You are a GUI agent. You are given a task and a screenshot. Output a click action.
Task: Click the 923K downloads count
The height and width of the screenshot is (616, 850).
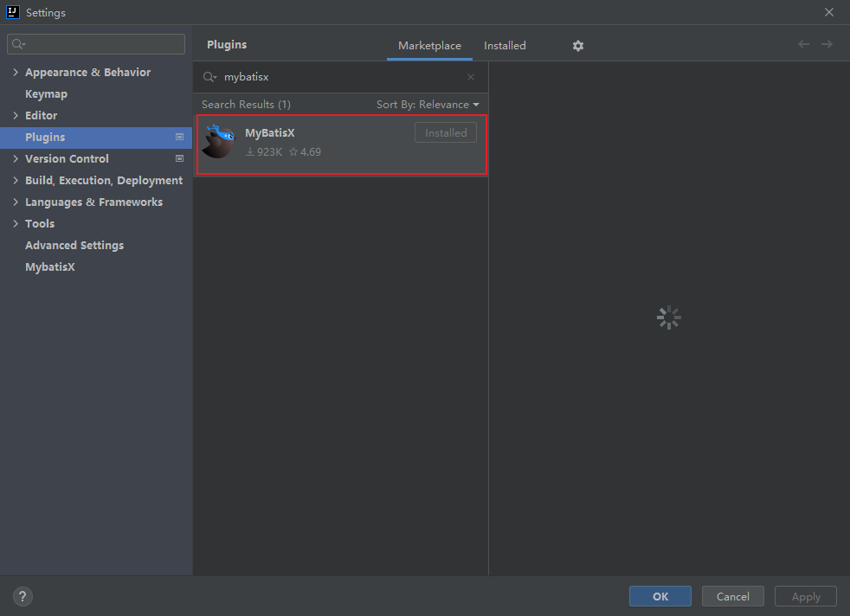tap(264, 151)
